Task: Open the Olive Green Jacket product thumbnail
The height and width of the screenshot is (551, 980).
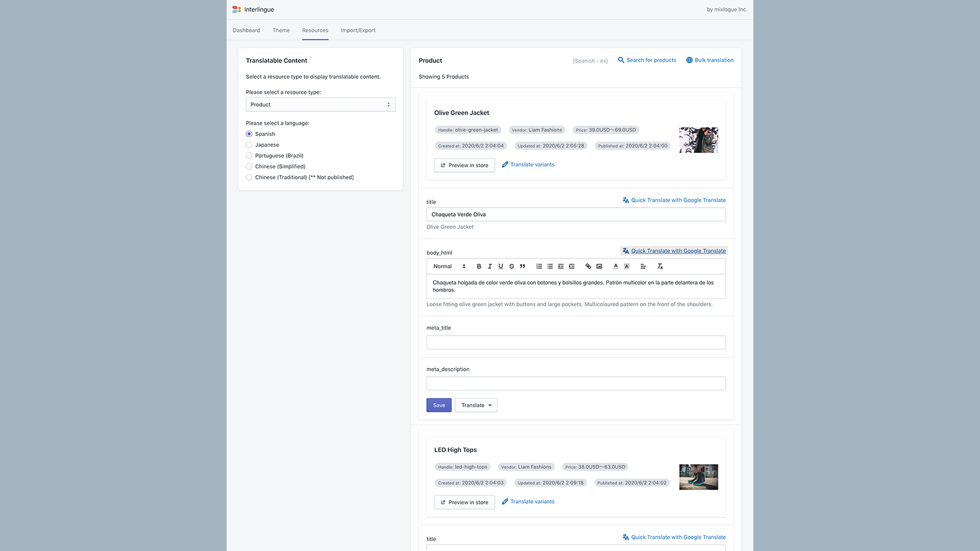Action: click(x=698, y=140)
